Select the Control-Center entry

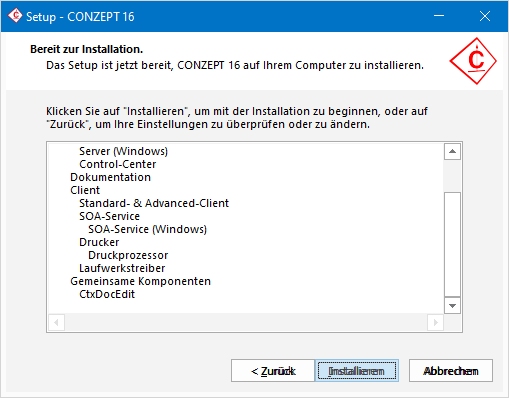tap(118, 164)
